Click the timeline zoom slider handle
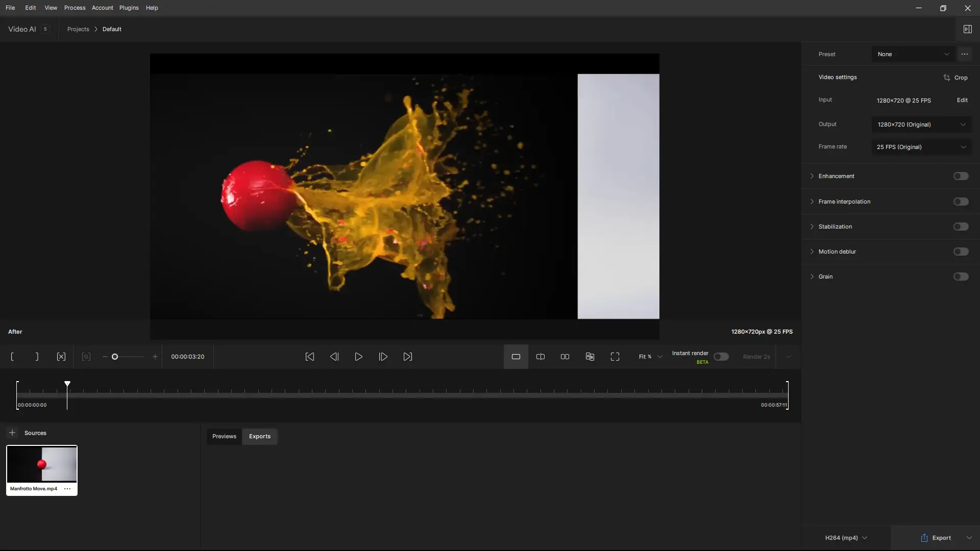The height and width of the screenshot is (551, 980). [x=115, y=357]
